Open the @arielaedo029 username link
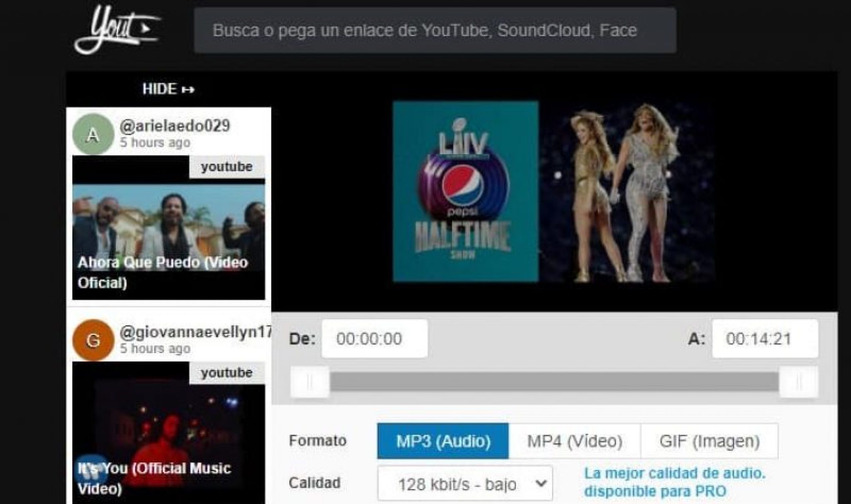 pos(175,125)
